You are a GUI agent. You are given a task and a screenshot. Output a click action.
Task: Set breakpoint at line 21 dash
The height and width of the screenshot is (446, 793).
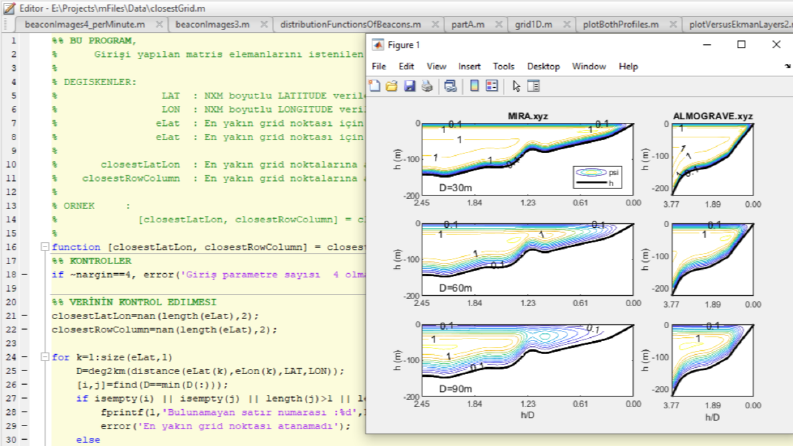25,316
